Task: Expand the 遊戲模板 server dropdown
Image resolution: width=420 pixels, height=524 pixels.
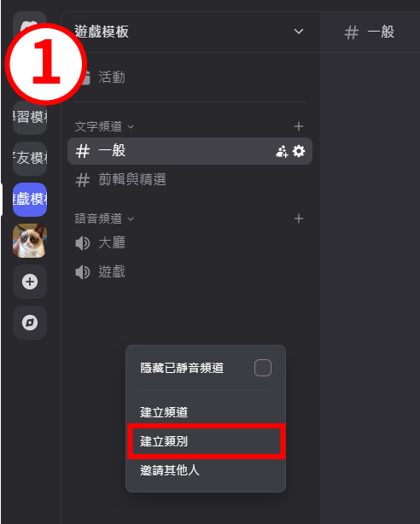Action: pos(298,32)
